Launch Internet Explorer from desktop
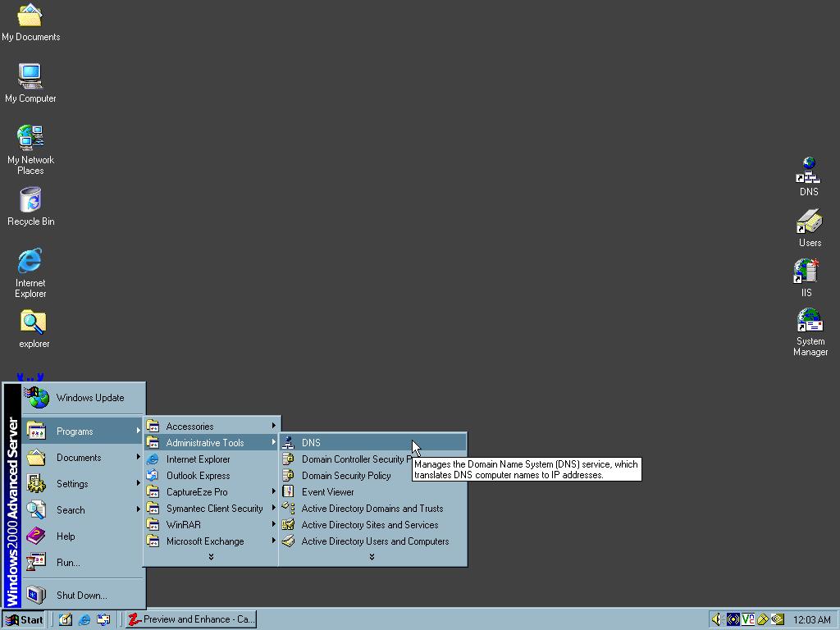 point(30,272)
